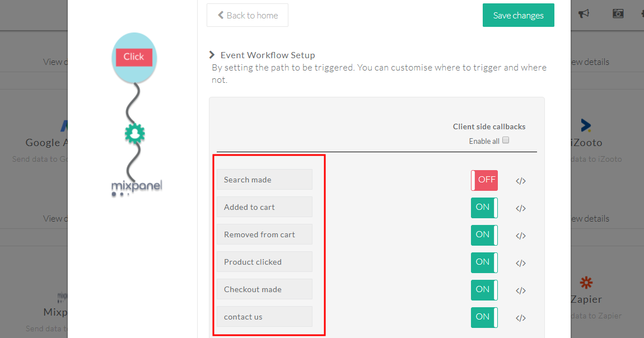The width and height of the screenshot is (644, 338).
Task: Open code snippet for Checkout made
Action: tap(520, 291)
